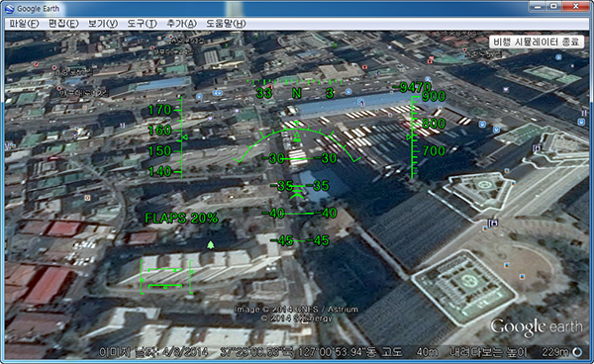
Task: Click the altitude tape pointer near 800
Action: point(410,136)
